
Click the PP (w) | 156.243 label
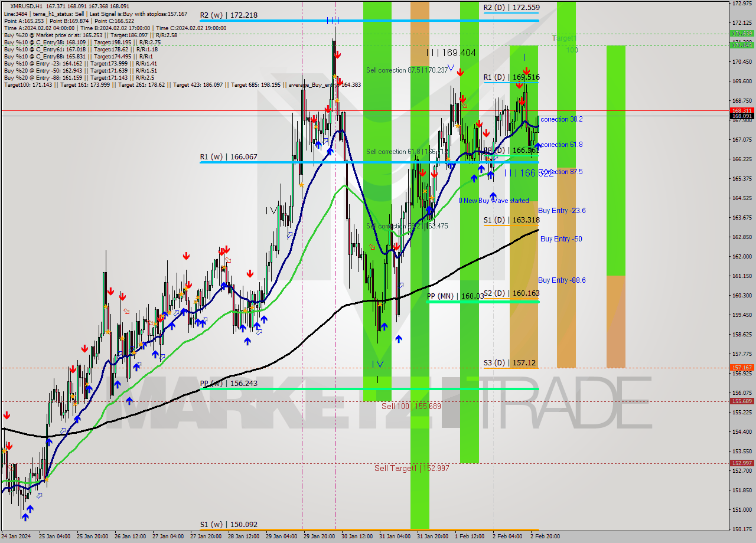pyautogui.click(x=229, y=383)
